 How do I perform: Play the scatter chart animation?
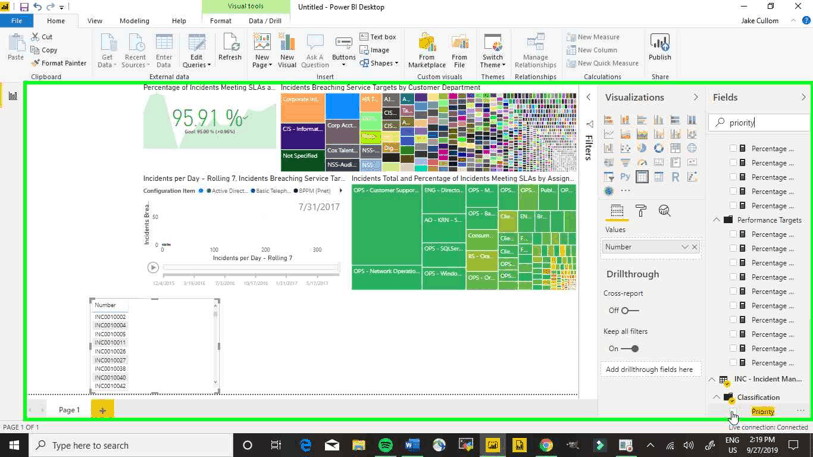coord(152,268)
